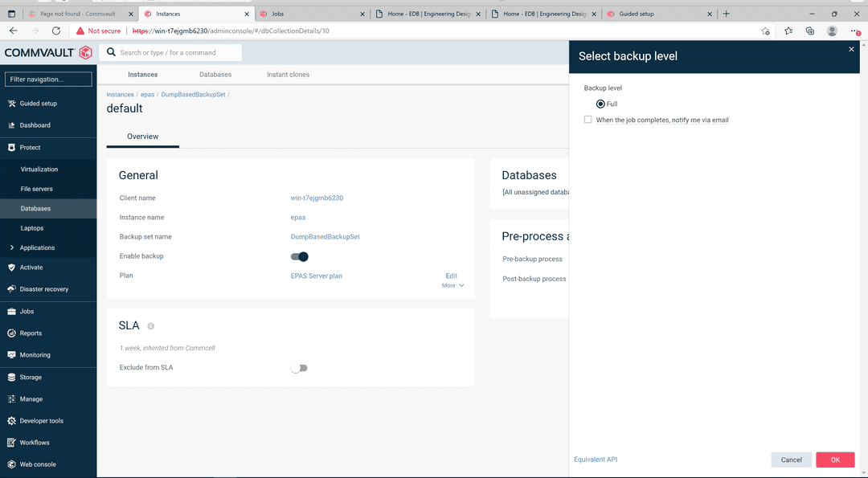Toggle Exclude from SLA
The image size is (868, 478).
coord(299,367)
